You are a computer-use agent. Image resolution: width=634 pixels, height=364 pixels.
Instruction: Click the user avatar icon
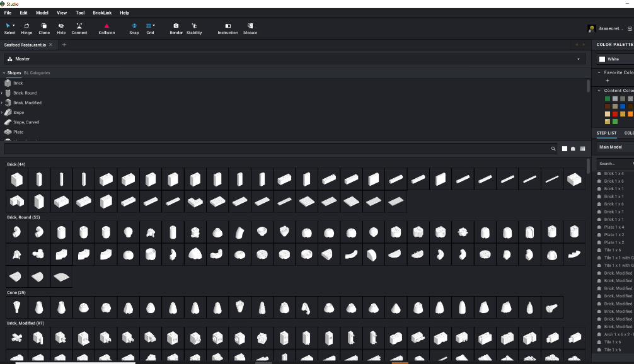pyautogui.click(x=592, y=29)
